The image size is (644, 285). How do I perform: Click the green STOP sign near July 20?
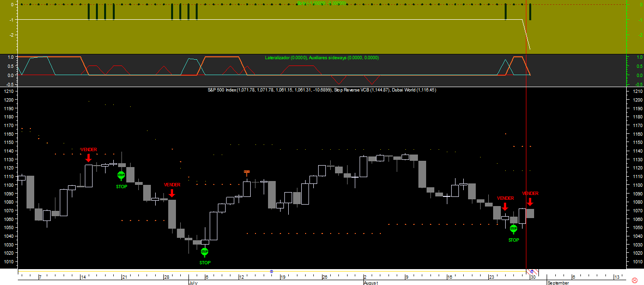coord(121,175)
